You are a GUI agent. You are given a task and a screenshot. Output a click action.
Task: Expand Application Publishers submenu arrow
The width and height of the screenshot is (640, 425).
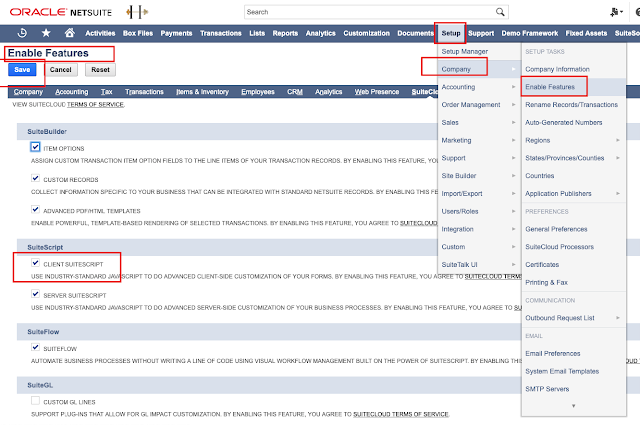(618, 193)
